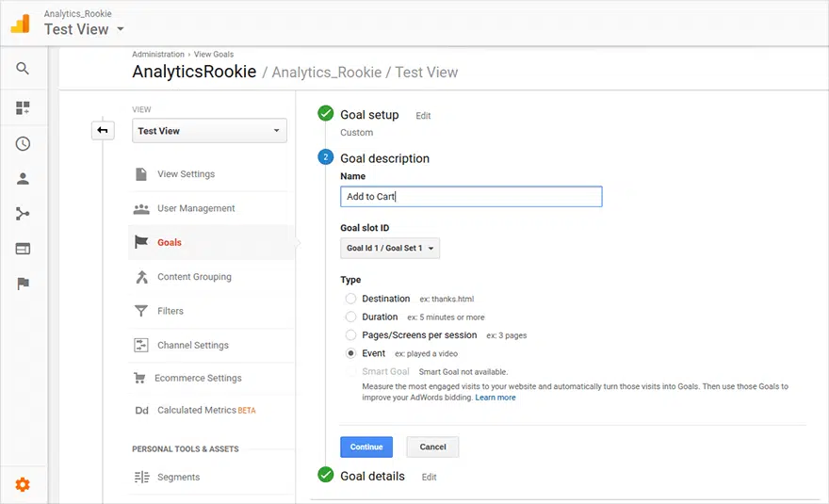Select the Destination goal type
Image resolution: width=829 pixels, height=504 pixels.
[x=351, y=299]
